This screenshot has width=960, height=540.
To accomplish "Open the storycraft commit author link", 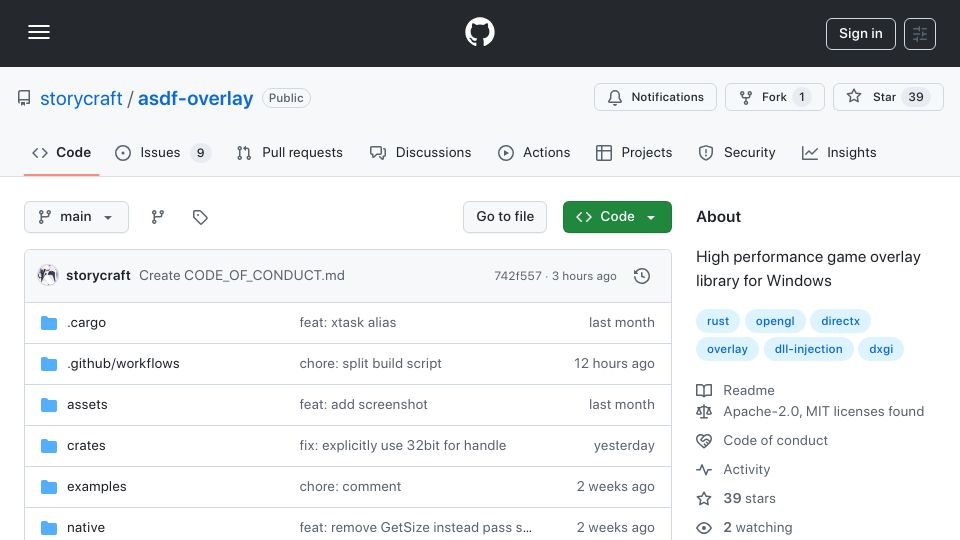I will pos(98,276).
